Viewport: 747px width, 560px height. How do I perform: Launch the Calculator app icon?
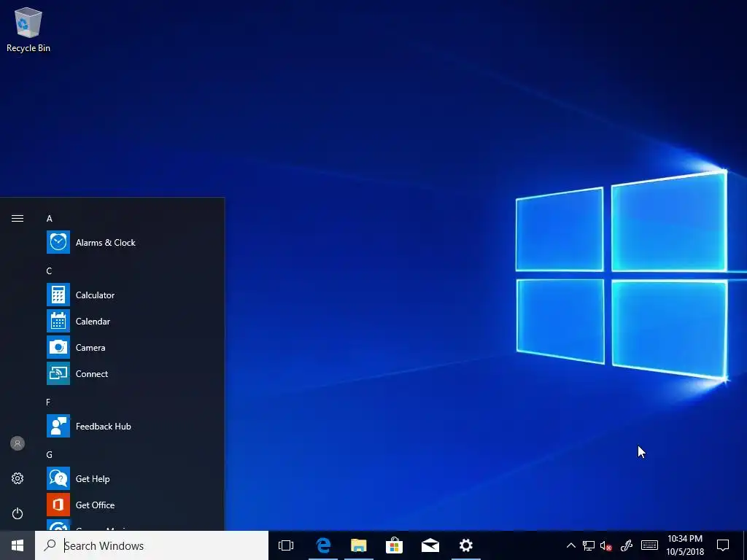(58, 295)
